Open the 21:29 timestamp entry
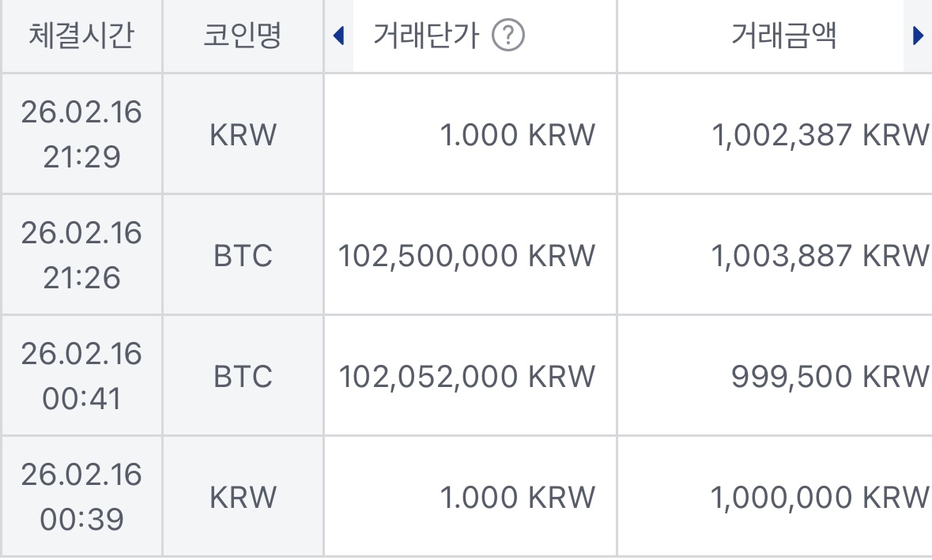Screen dimensions: 932x560 tap(81, 135)
